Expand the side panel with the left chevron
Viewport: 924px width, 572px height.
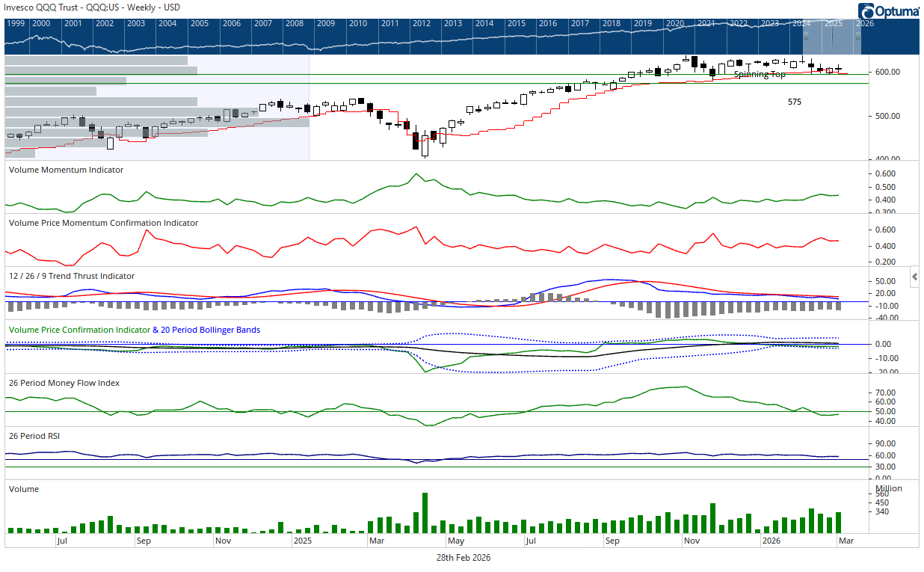[x=914, y=277]
